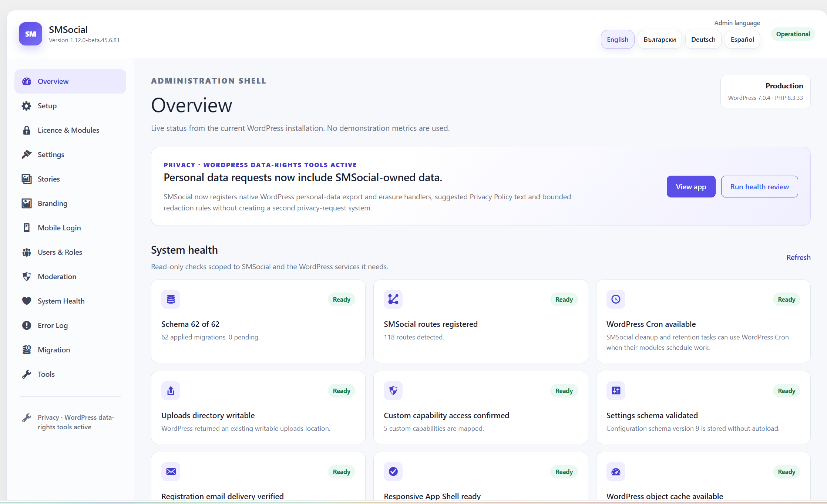Click the "Version 1.12.0-beta.45.6.81" label

pyautogui.click(x=84, y=40)
